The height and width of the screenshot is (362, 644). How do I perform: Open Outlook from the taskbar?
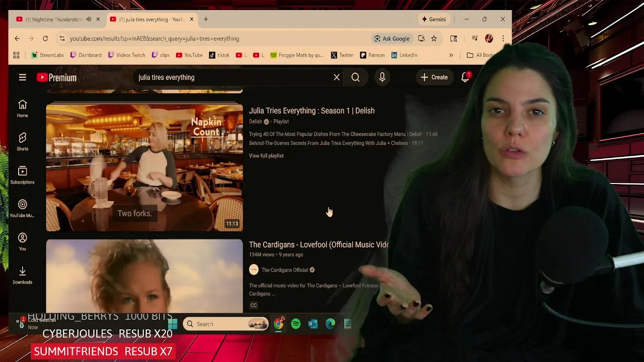pos(313,324)
